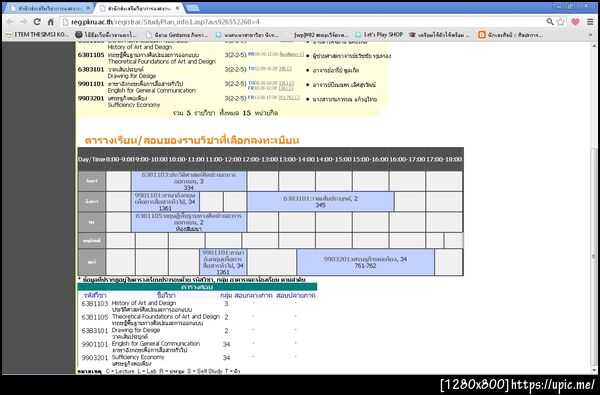Click the scrollbar down arrow
Viewport: 600px width, 395px height.
594,370
